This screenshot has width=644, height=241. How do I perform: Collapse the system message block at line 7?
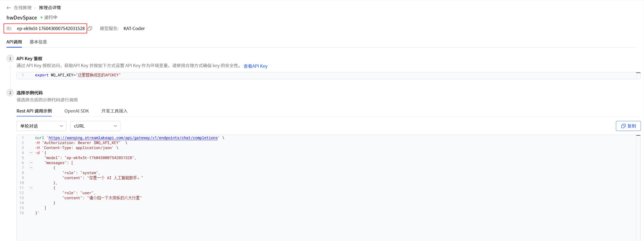[31, 168]
